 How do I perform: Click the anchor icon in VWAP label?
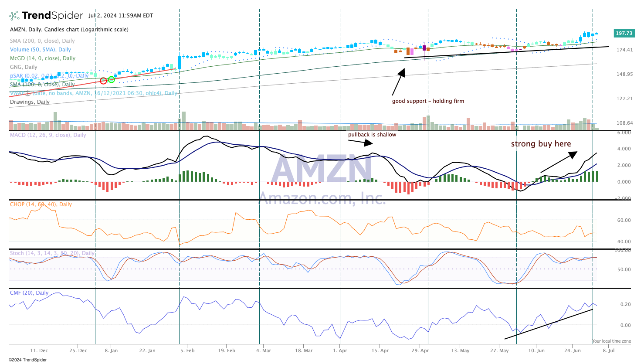(27, 93)
